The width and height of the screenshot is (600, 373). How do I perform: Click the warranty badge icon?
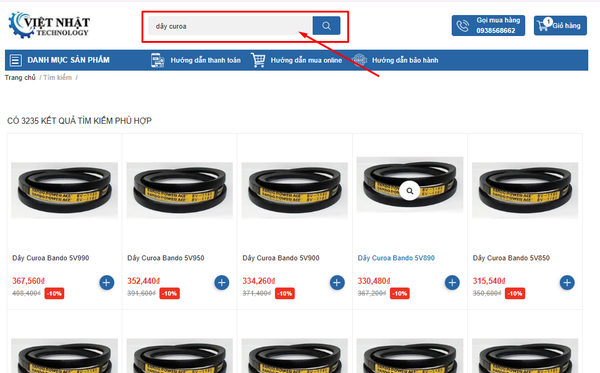point(359,60)
